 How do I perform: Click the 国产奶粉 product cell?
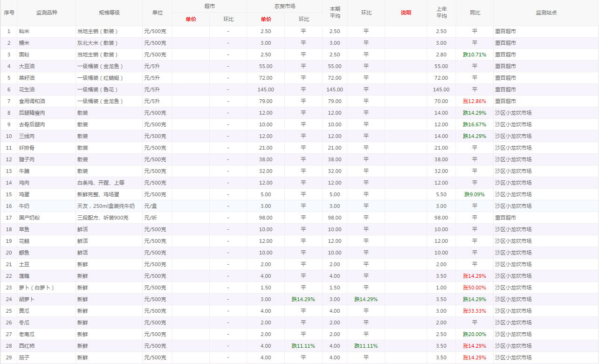tap(29, 218)
